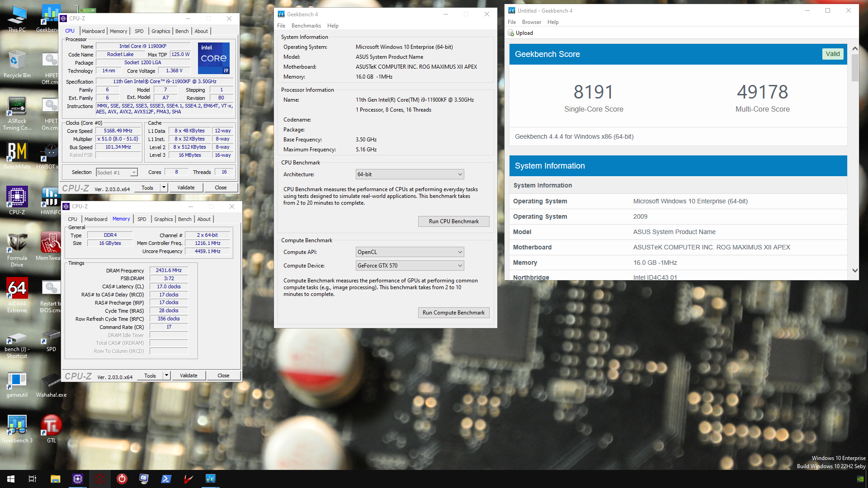Click Run Compute Benchmark button

click(x=454, y=313)
